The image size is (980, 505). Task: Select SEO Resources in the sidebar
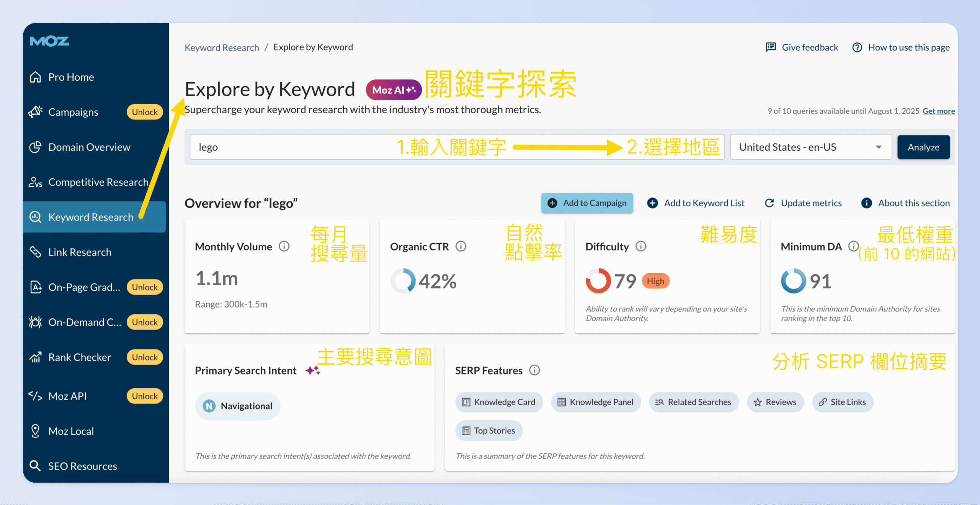click(82, 466)
